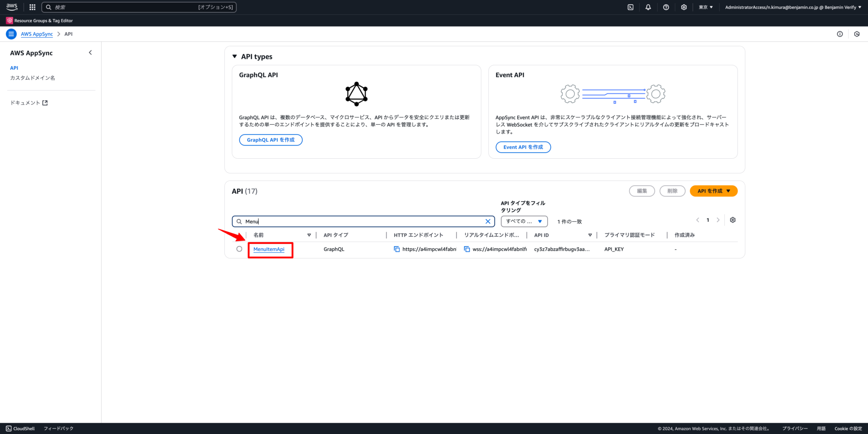The height and width of the screenshot is (434, 868).
Task: Clear the Menu search with the X
Action: [x=488, y=221]
